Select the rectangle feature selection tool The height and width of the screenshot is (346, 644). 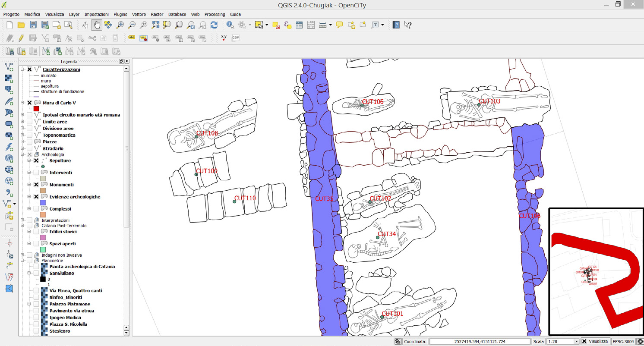pyautogui.click(x=259, y=25)
